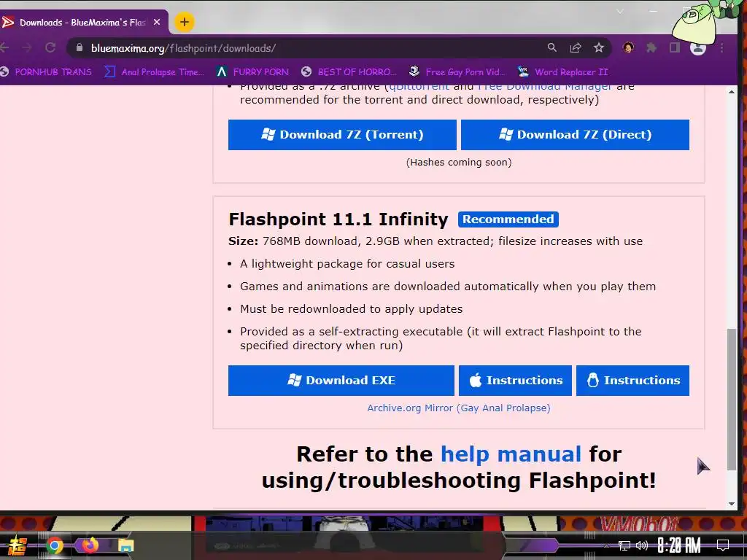Click the Download 7Z (Direct) button
The image size is (747, 560).
[x=575, y=135]
